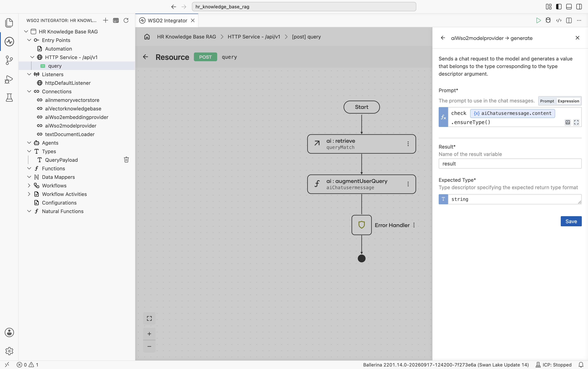Switch prompt editor to Prompt mode
588x369 pixels.
[x=547, y=101]
